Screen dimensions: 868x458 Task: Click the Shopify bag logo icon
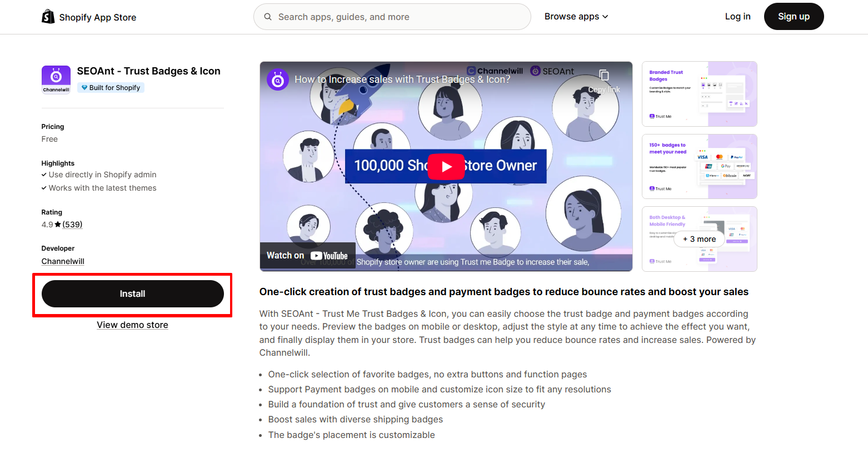tap(48, 17)
